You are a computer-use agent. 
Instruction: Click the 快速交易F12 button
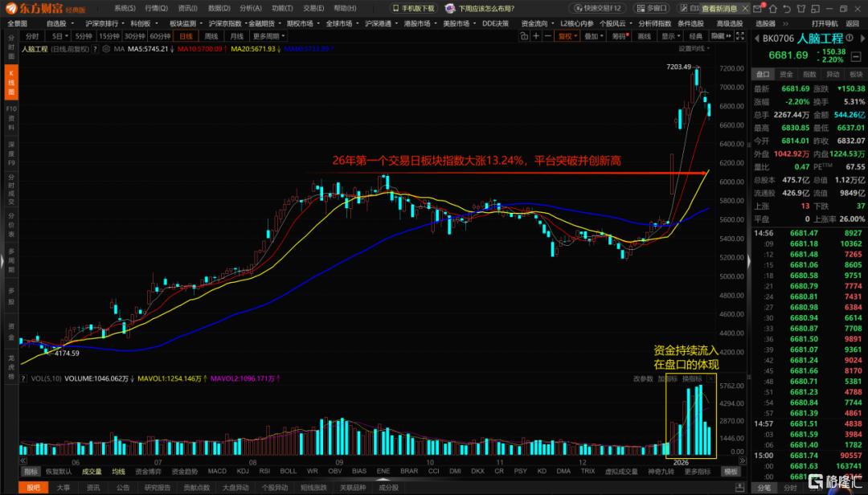592,8
